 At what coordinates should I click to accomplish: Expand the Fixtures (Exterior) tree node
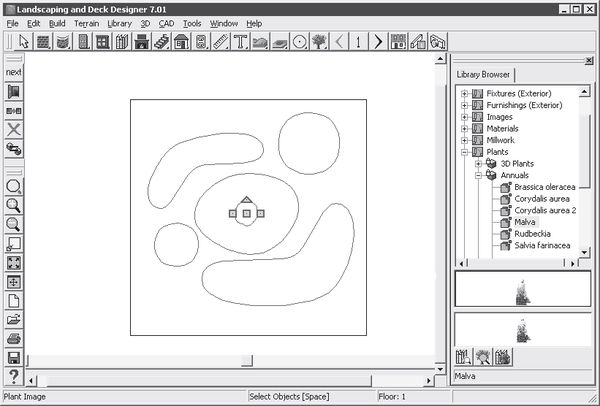[465, 93]
